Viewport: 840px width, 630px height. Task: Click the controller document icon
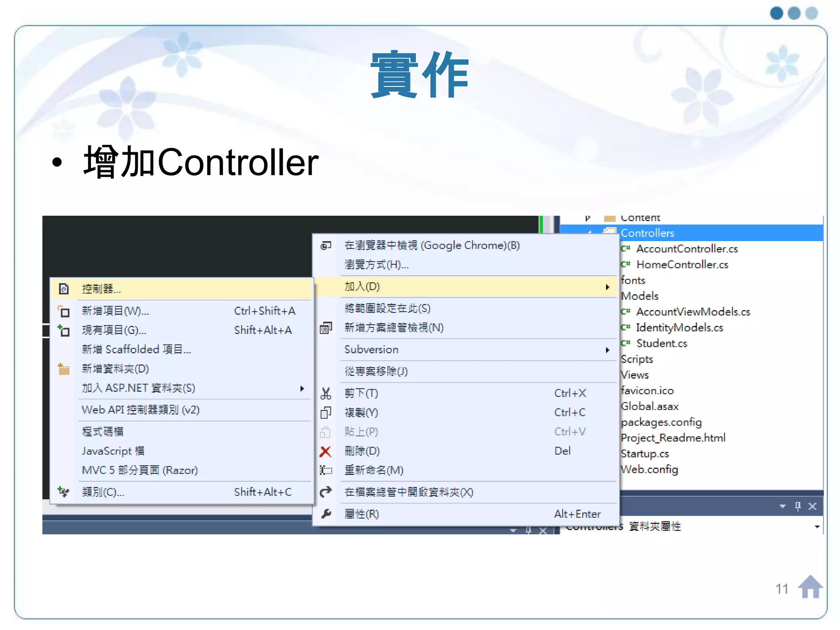point(64,289)
